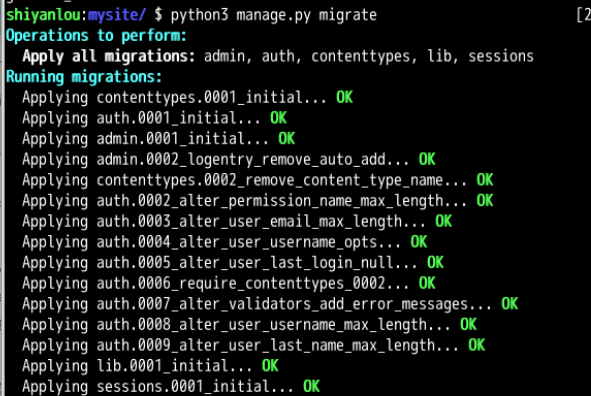Click the 'shiyanlou:mysite/' prompt text

(76, 15)
